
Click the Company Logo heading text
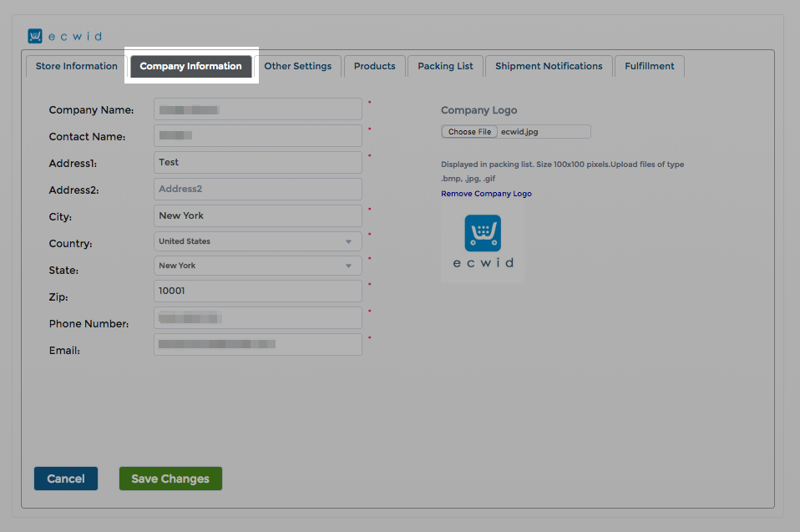click(479, 110)
